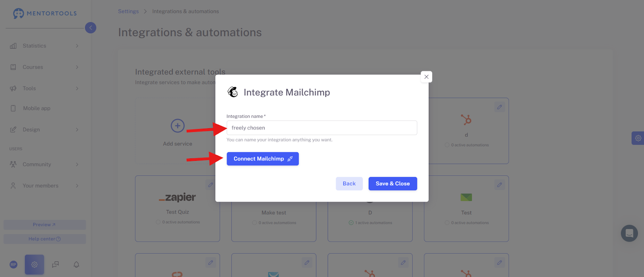
Task: Click the Add service plus icon
Action: tap(178, 126)
